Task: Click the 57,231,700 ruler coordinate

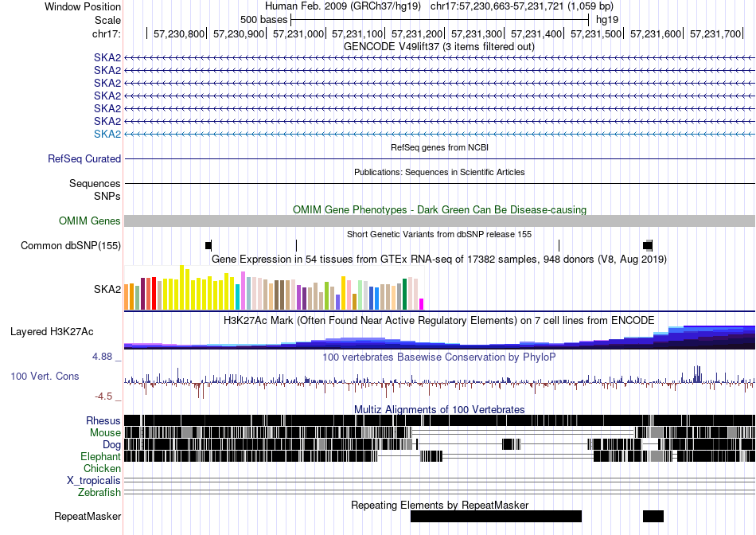Action: (715, 33)
